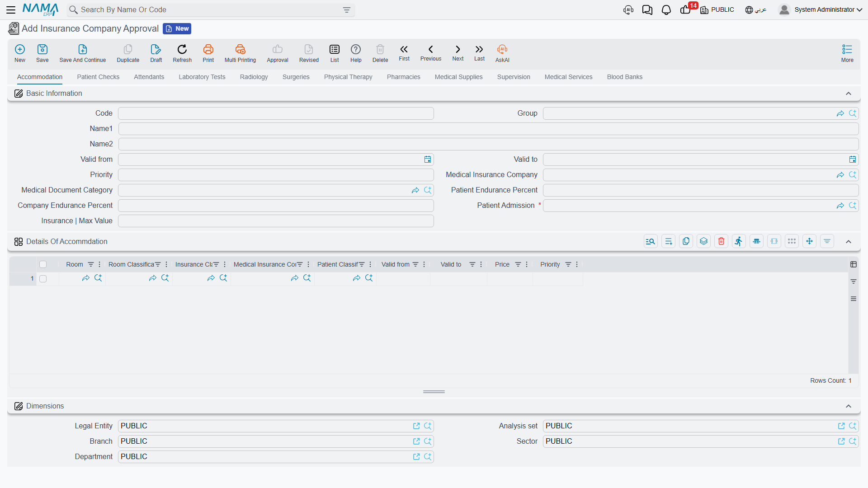
Task: Delete selected rows in accommodation grid
Action: point(721,241)
